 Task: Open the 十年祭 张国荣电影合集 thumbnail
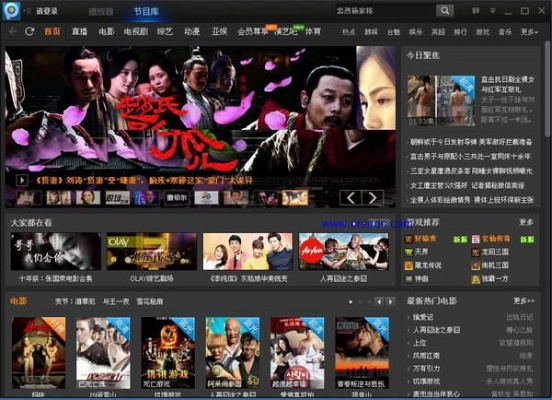tap(56, 251)
